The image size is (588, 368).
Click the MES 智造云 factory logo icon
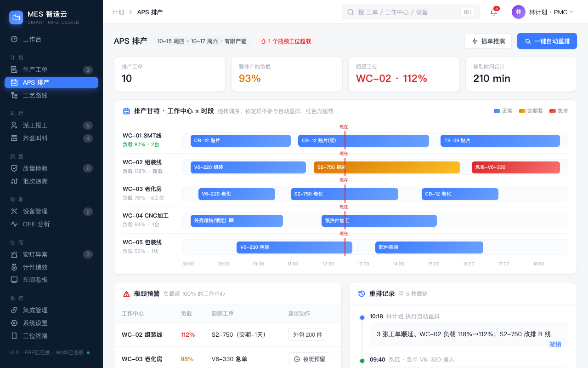(x=16, y=17)
